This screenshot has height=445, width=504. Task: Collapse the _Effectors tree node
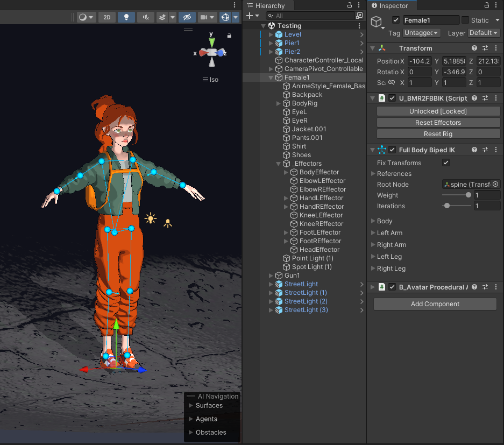(x=279, y=164)
